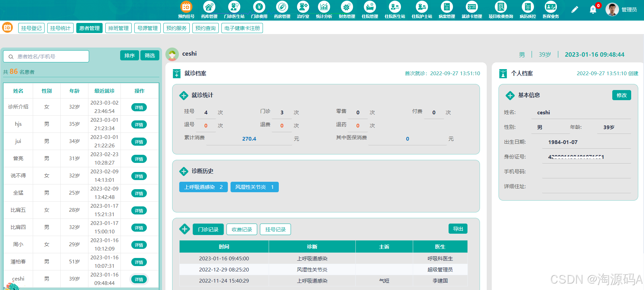Click the 270.4 cumulative spending value
Image resolution: width=644 pixels, height=290 pixels.
(x=249, y=139)
